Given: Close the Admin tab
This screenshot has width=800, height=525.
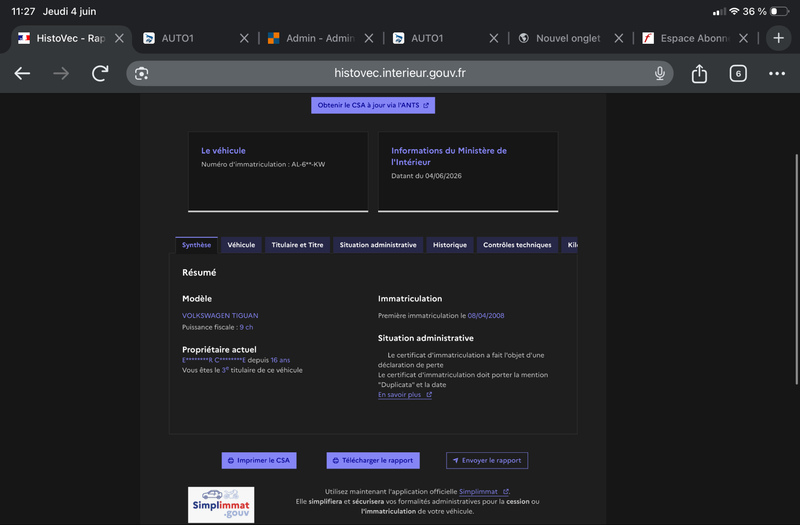Looking at the screenshot, I should click(x=369, y=38).
